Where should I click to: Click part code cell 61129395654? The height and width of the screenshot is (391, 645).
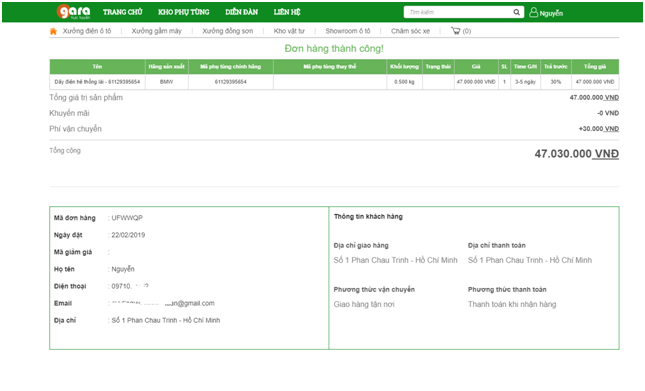pos(230,82)
